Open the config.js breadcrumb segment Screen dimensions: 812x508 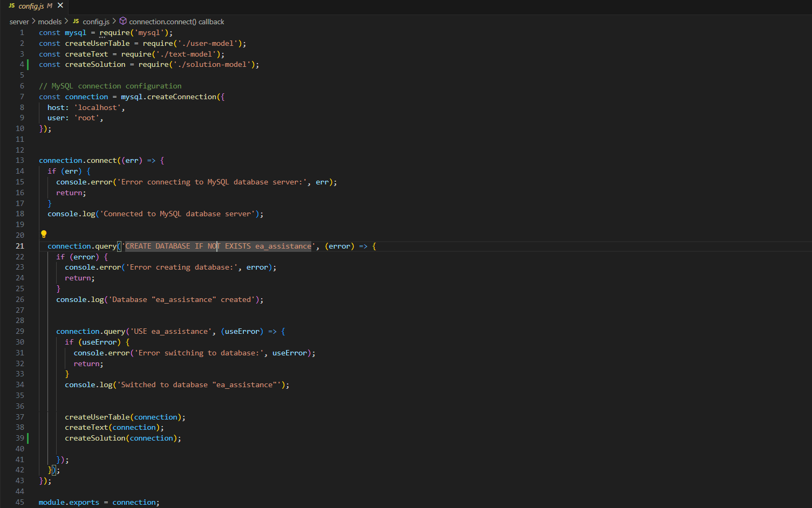pos(96,22)
